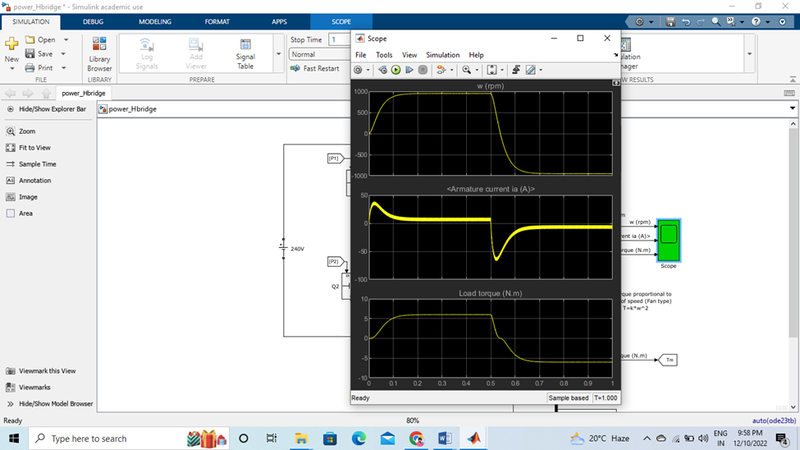Expand the Print dropdown arrow

(64, 68)
